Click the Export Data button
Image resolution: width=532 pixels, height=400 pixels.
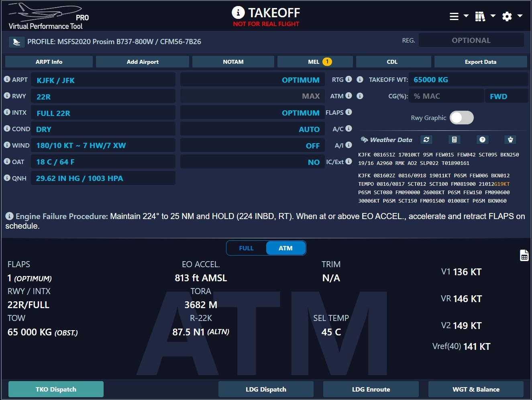[480, 62]
